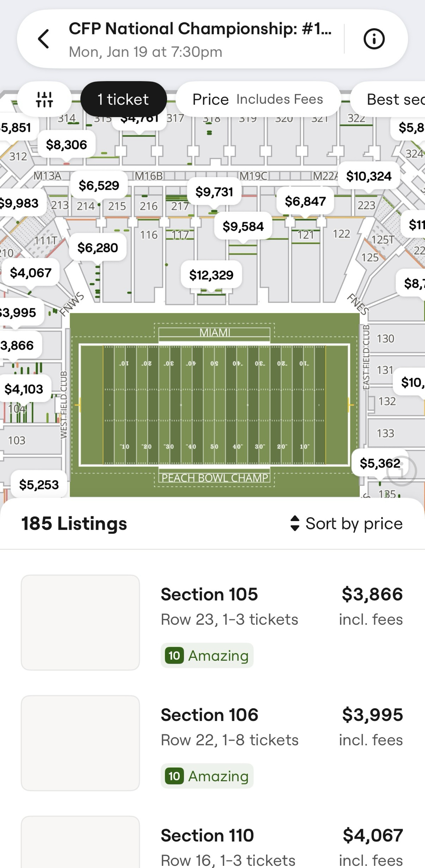Tap sort arrows icon beside Sort by price
This screenshot has height=868, width=425.
pos(295,523)
